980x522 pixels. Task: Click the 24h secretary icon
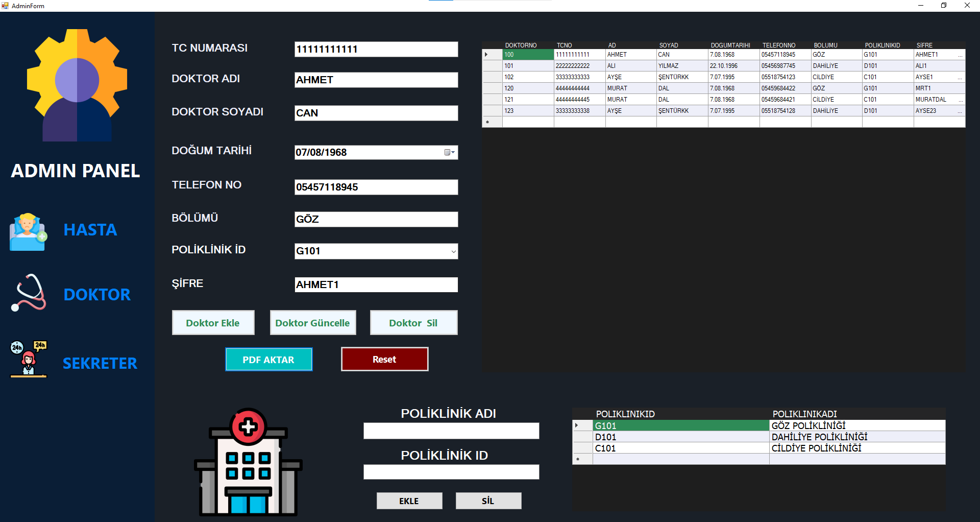29,359
